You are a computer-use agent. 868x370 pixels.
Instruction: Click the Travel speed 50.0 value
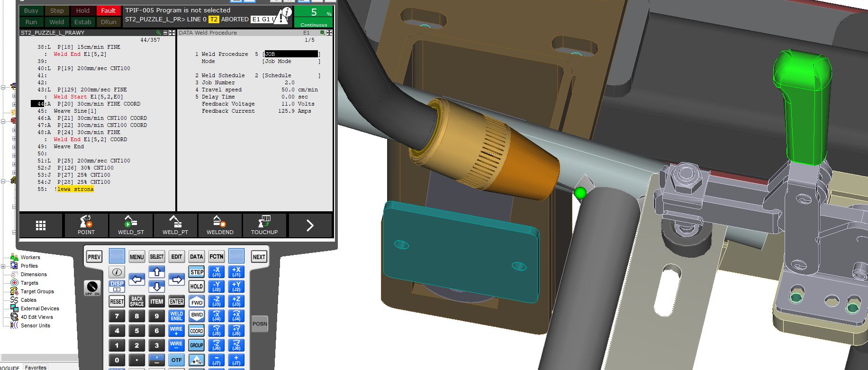point(288,90)
